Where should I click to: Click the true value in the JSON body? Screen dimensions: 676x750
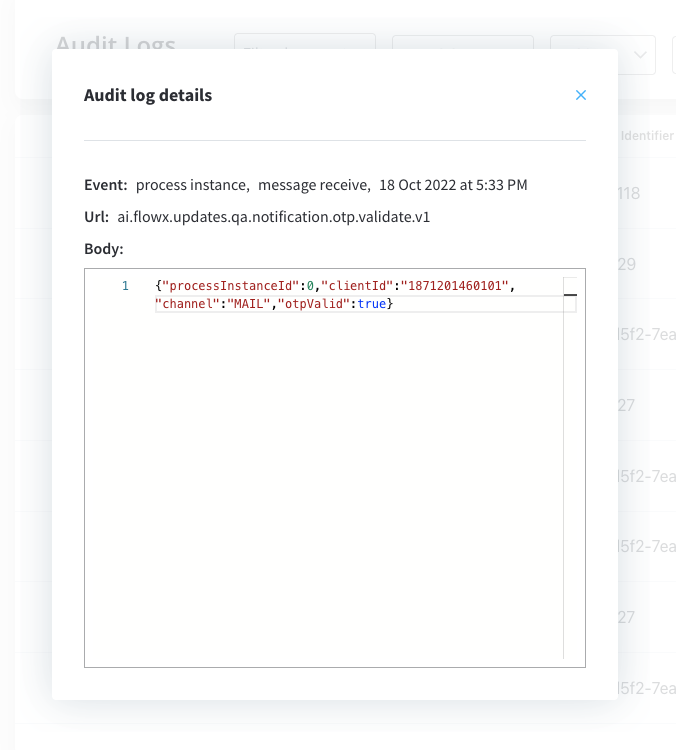(372, 304)
